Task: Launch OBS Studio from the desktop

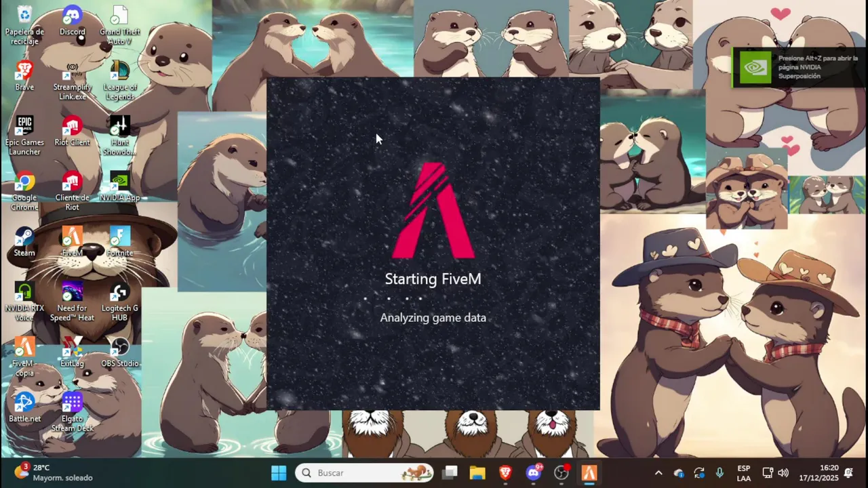Action: coord(120,352)
